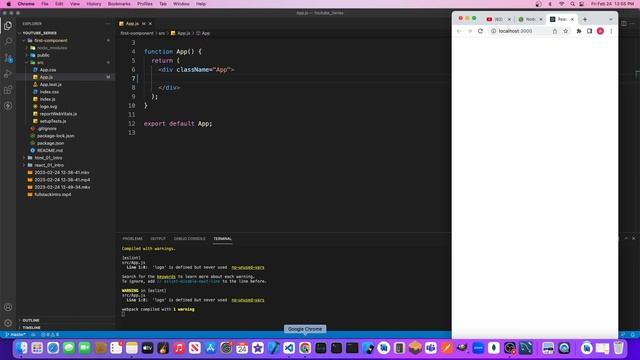Open Run and Debug view
The height and width of the screenshot is (360, 640).
pyautogui.click(x=8, y=74)
